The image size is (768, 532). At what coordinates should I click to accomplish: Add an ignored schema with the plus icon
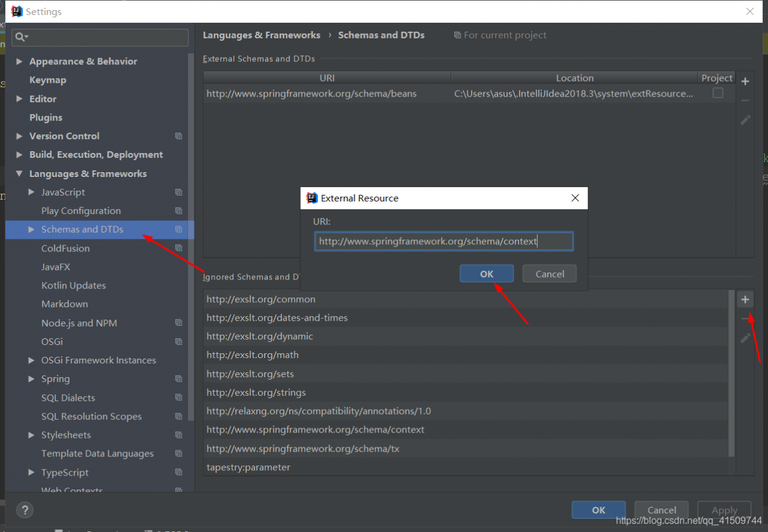[745, 299]
